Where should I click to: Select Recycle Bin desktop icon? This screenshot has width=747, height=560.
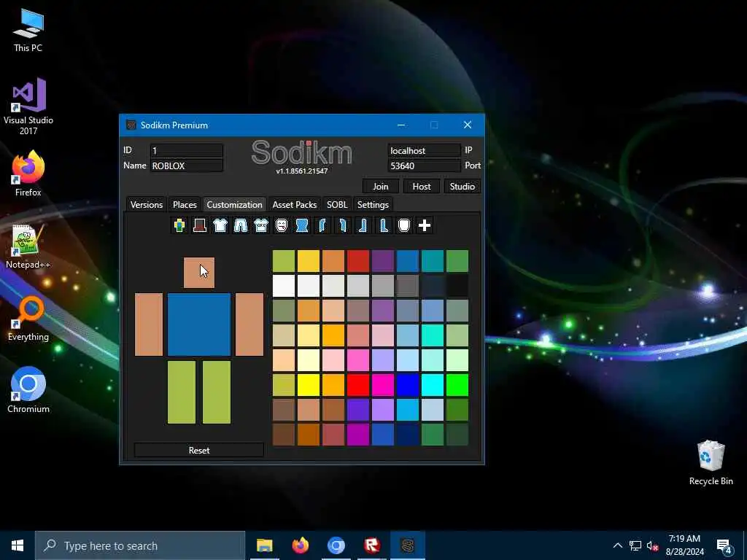pos(711,463)
